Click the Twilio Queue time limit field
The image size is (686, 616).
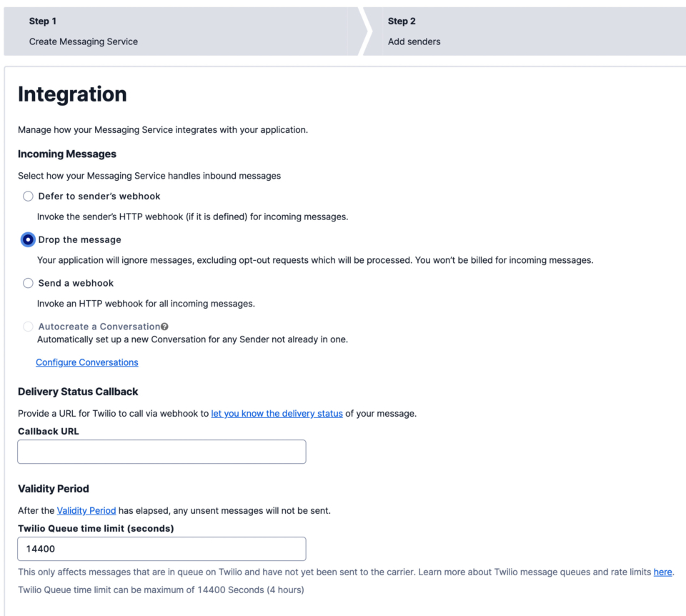pos(161,549)
